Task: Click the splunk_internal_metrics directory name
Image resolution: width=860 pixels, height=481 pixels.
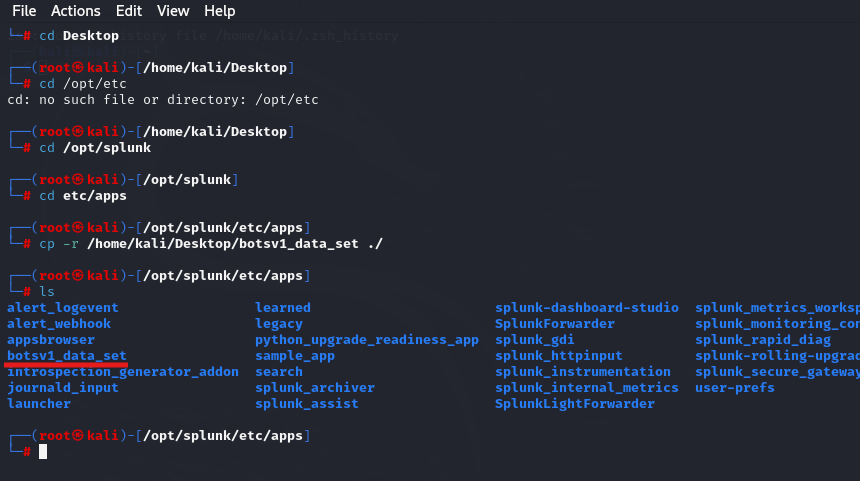Action: click(586, 388)
